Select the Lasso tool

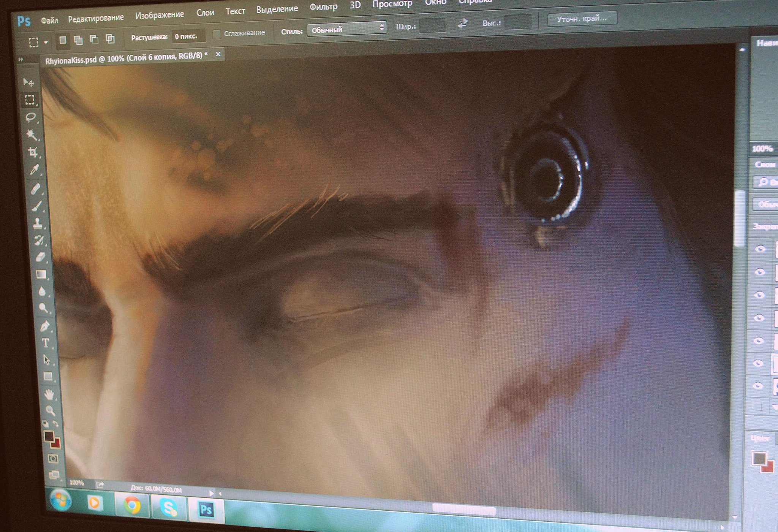click(x=31, y=117)
